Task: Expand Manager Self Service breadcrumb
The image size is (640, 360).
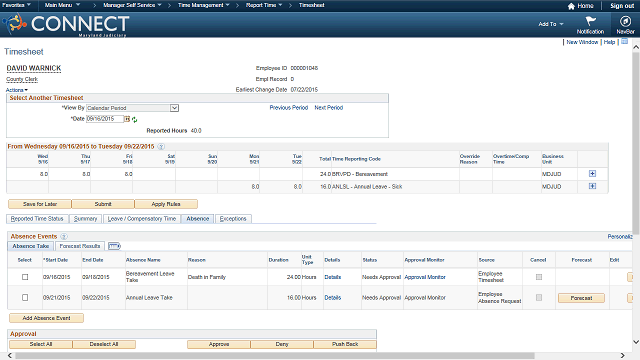Action: (132, 5)
